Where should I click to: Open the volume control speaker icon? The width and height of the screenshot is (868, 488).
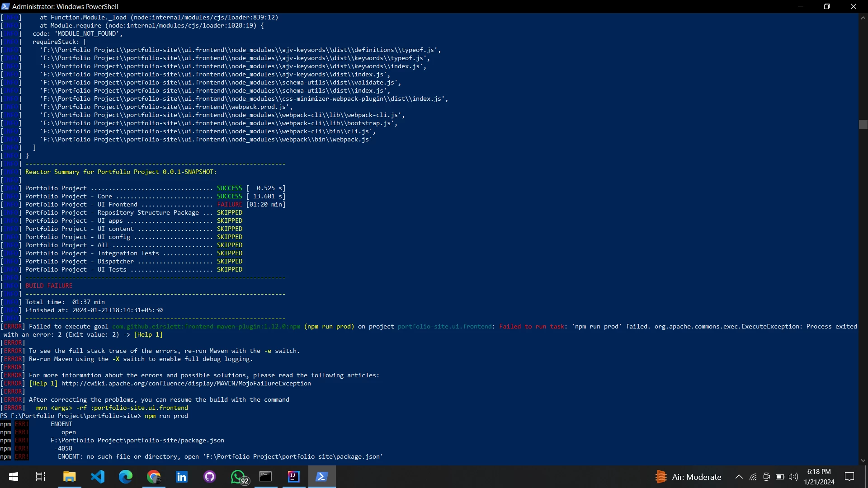coord(793,477)
